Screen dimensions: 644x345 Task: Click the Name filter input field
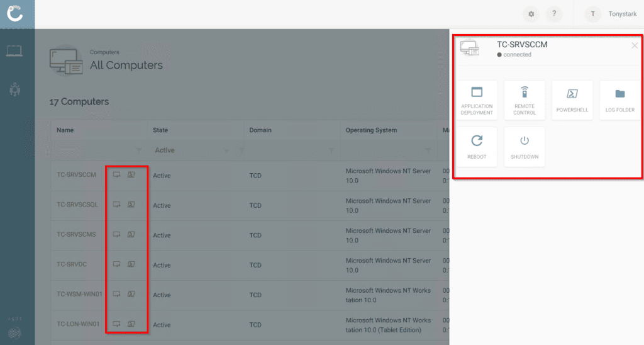click(x=94, y=150)
